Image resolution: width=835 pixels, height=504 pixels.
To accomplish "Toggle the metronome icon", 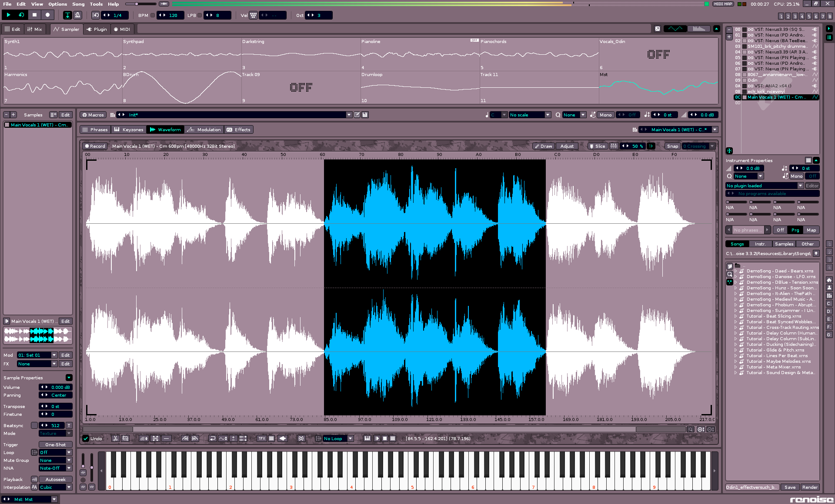I will (77, 15).
